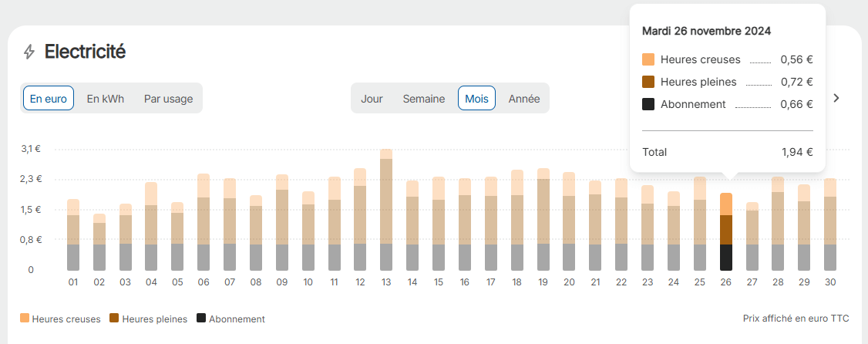The width and height of the screenshot is (868, 344).
Task: Switch to the Année period tab
Action: click(524, 99)
